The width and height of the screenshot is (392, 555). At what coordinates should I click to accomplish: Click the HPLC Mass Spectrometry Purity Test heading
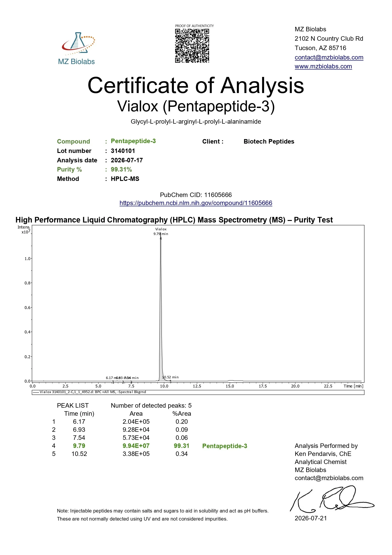(174, 220)
